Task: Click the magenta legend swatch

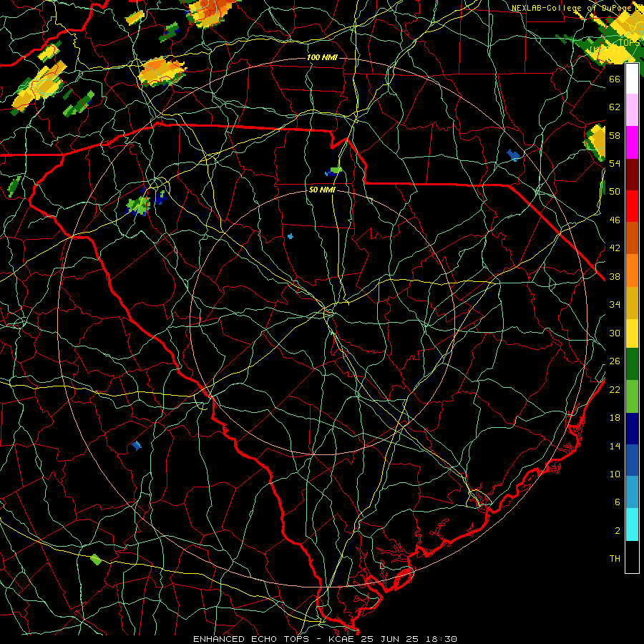Action: click(632, 142)
